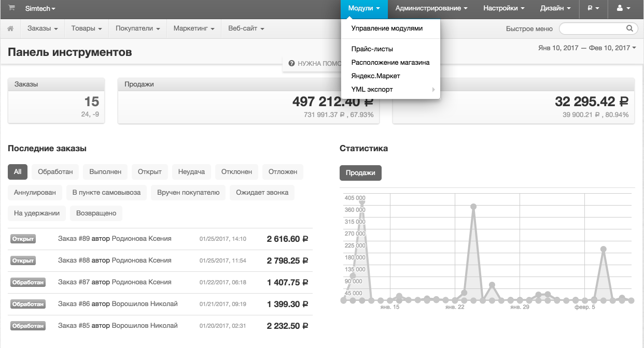Open the Веб-сайт menu
644x348 pixels.
(x=246, y=28)
